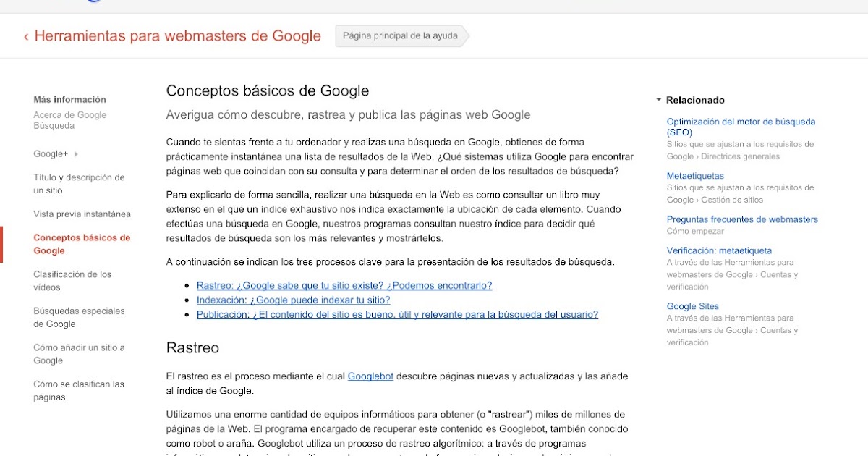
Task: Select Conceptos básicos de Google sidebar item
Action: point(82,244)
